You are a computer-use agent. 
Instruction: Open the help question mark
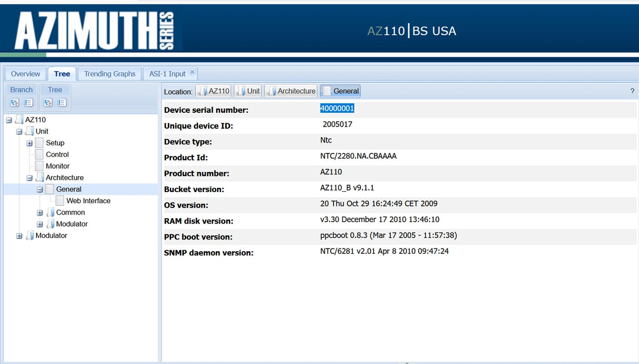pyautogui.click(x=632, y=91)
